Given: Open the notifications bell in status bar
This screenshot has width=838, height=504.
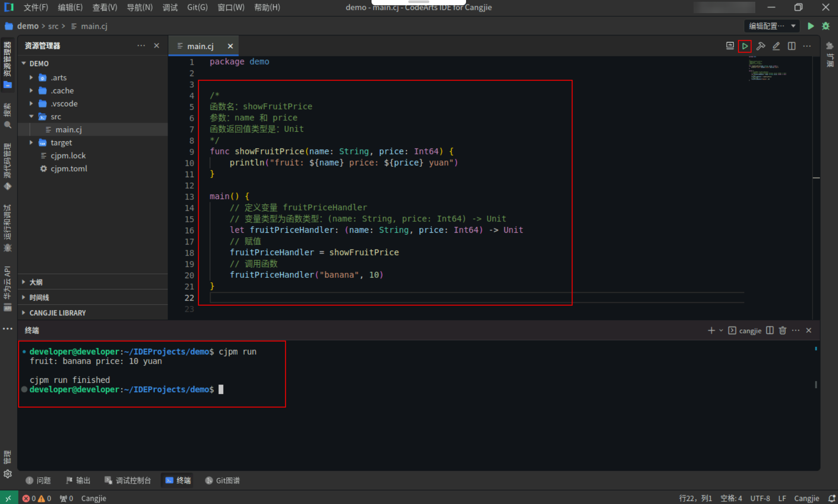Looking at the screenshot, I should tap(831, 498).
